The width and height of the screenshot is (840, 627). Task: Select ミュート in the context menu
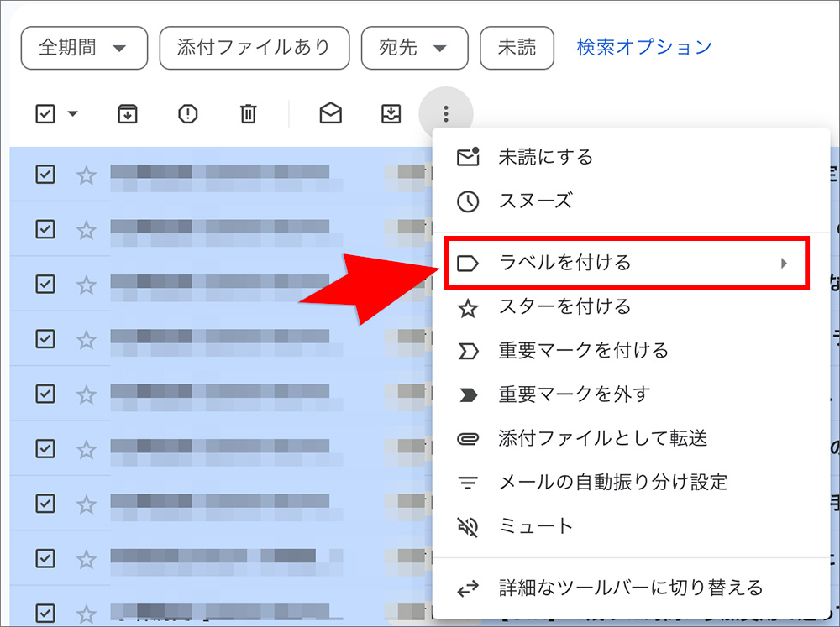538,525
